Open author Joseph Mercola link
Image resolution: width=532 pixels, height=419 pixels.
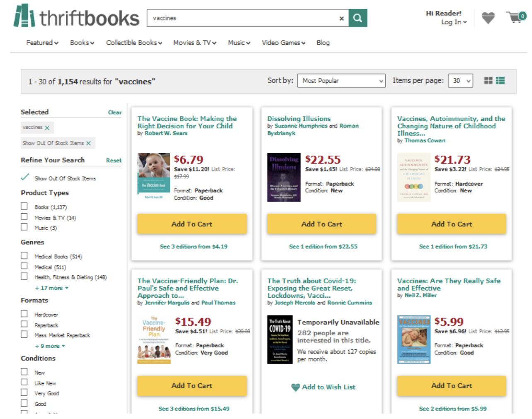tap(295, 303)
